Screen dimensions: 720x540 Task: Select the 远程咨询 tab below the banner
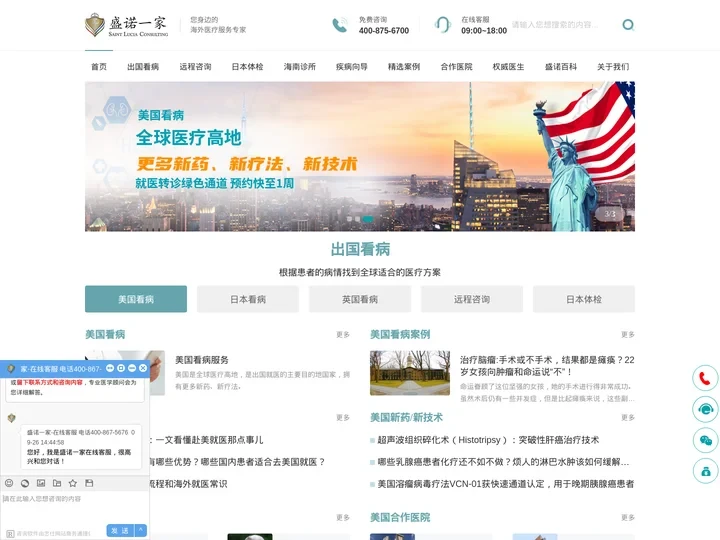[x=472, y=299]
